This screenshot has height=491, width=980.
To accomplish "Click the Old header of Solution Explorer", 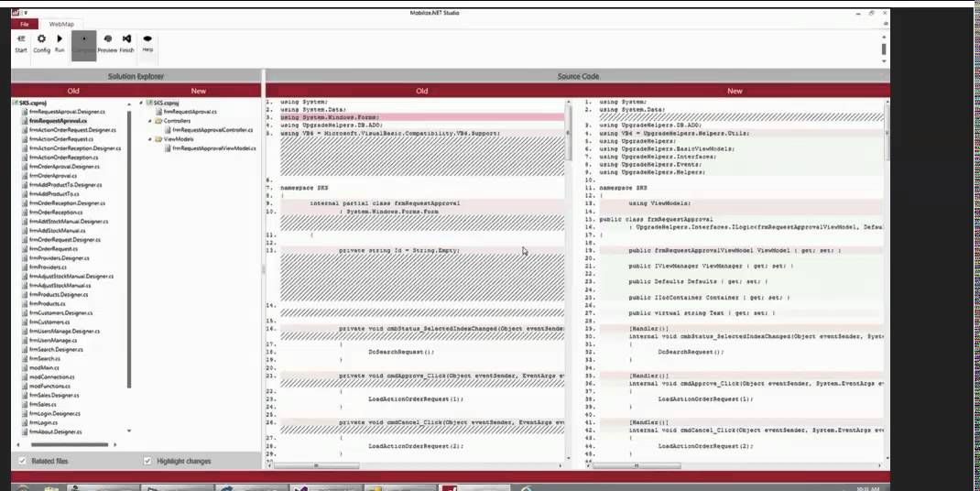I will coord(73,91).
